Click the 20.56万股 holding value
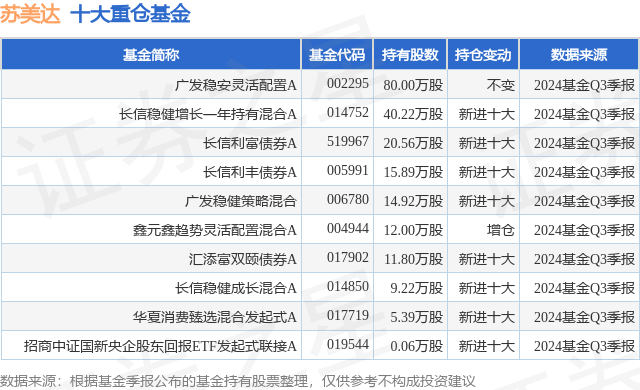Image resolution: width=640 pixels, height=390 pixels. (x=413, y=143)
